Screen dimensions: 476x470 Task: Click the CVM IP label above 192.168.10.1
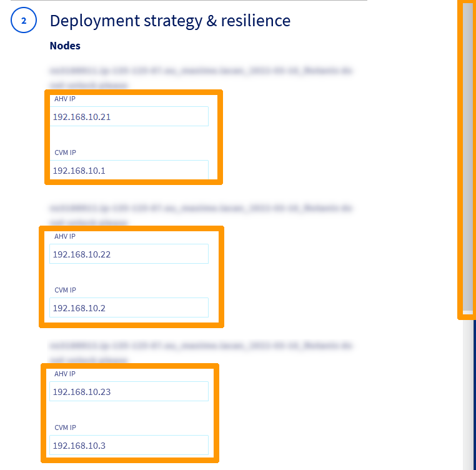coord(65,152)
